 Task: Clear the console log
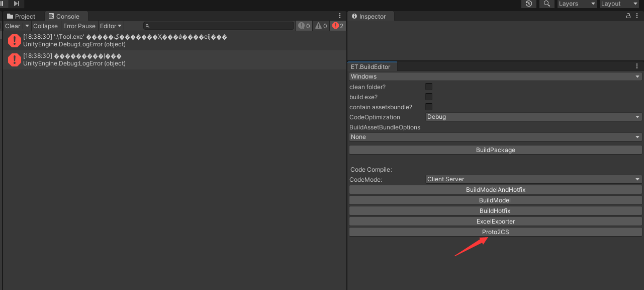(x=13, y=26)
